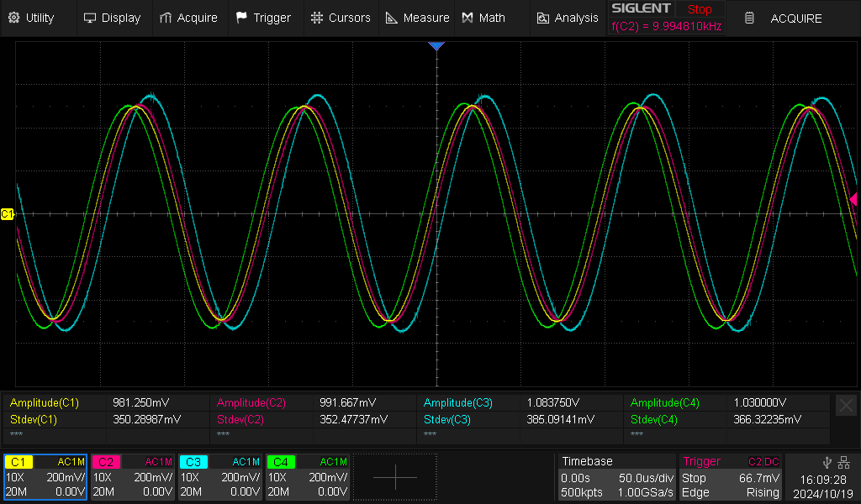The width and height of the screenshot is (861, 504).
Task: Click the USB icon in the status bar
Action: click(x=827, y=461)
